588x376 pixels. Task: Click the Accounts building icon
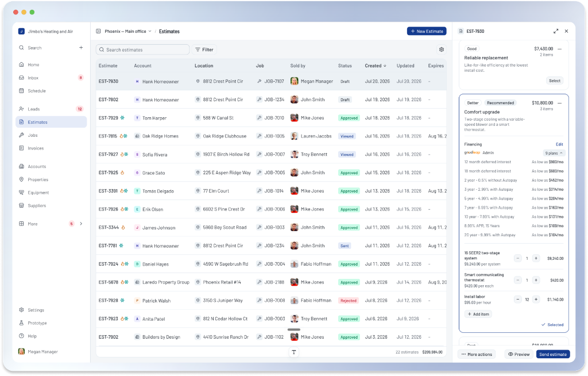pos(21,166)
